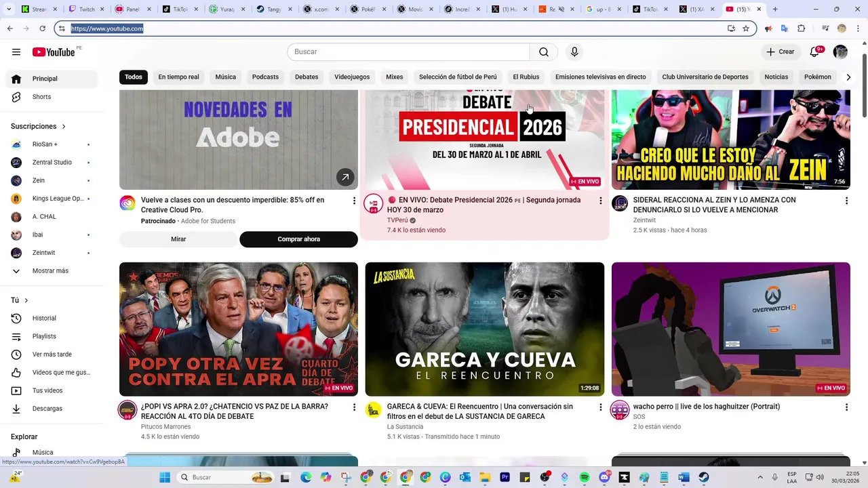Open the Debate Presidencial 2026 thumbnail

coord(484,140)
